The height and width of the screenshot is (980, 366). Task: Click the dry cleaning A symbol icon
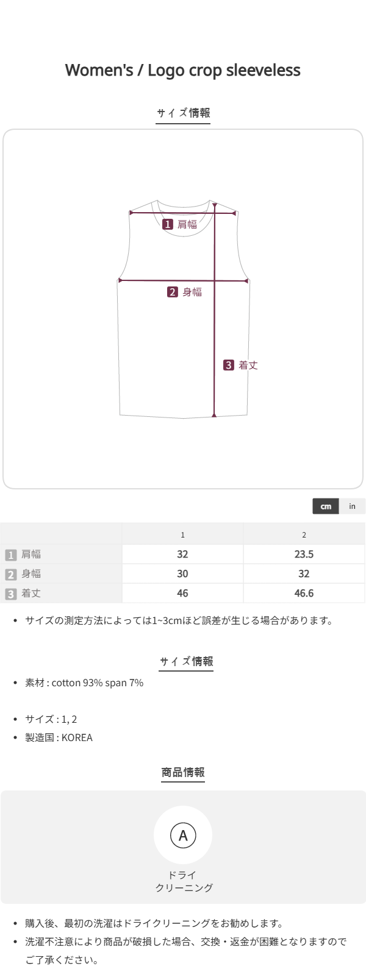click(183, 835)
